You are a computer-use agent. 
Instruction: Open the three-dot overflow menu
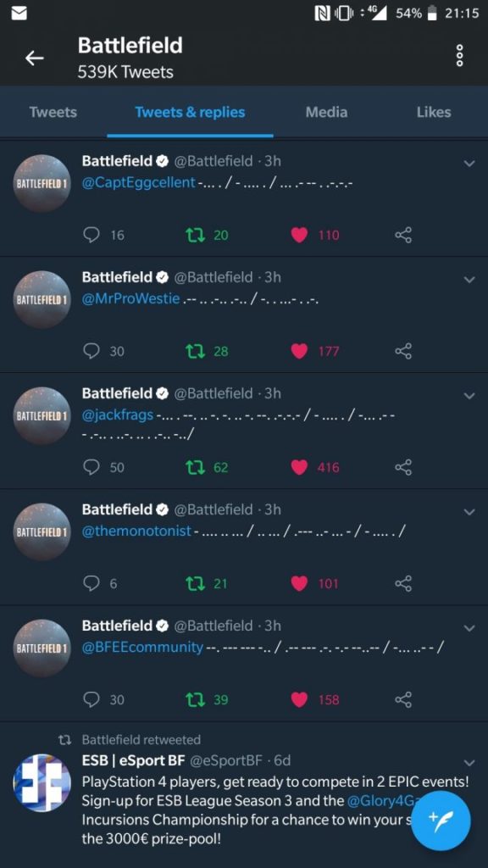tap(458, 56)
